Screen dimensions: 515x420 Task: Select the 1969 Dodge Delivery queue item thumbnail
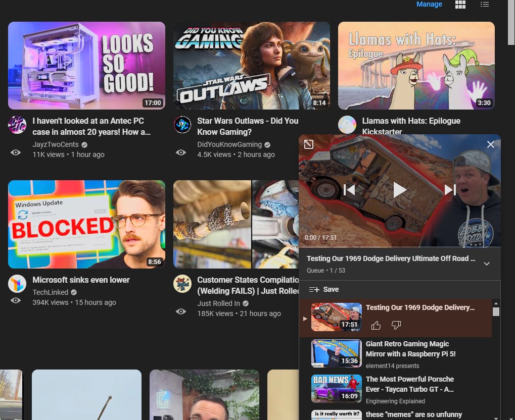point(336,317)
